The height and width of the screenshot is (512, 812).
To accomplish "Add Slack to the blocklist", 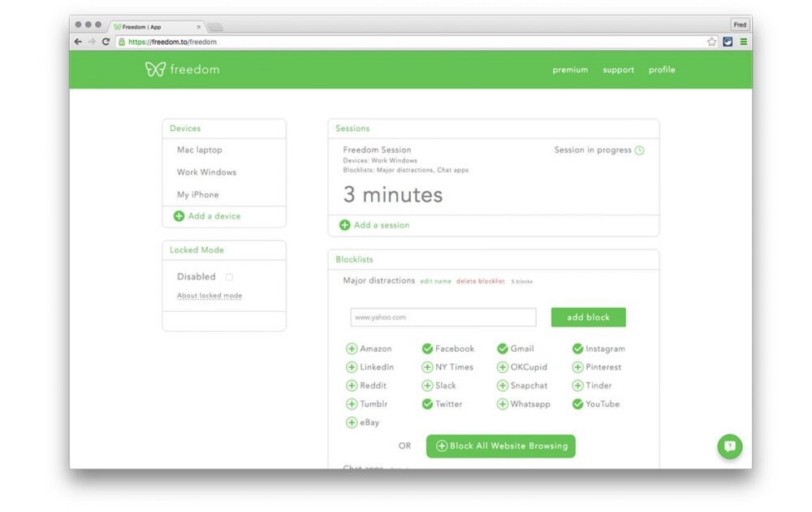I will (427, 385).
